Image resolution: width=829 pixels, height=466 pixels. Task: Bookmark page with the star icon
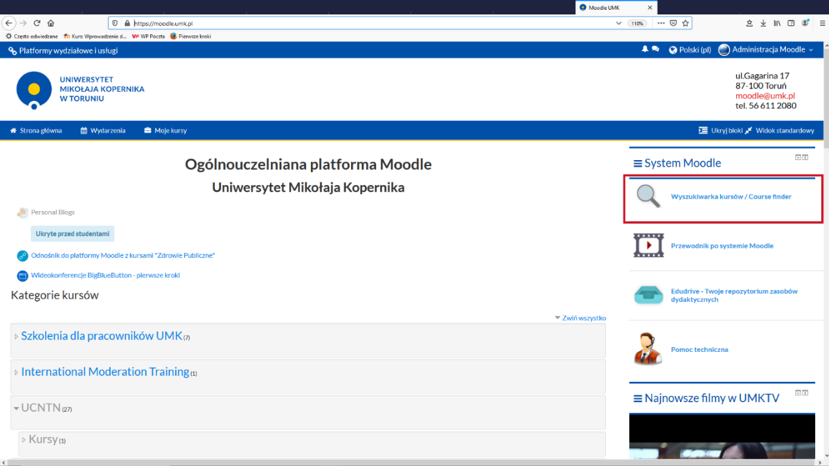pos(685,23)
